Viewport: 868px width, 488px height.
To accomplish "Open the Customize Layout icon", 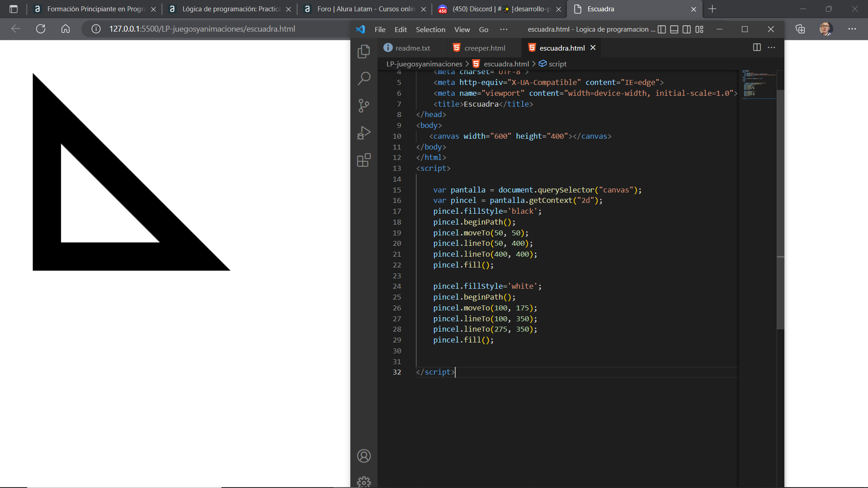I will (x=699, y=29).
